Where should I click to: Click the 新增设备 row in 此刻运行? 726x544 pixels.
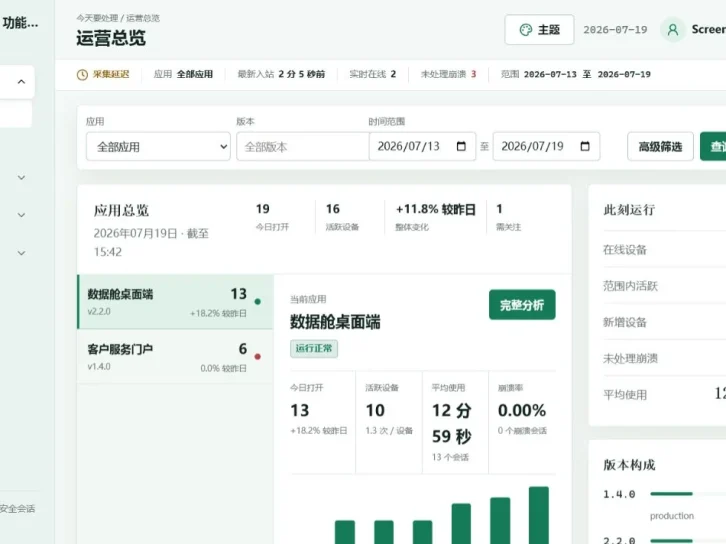pyautogui.click(x=664, y=322)
